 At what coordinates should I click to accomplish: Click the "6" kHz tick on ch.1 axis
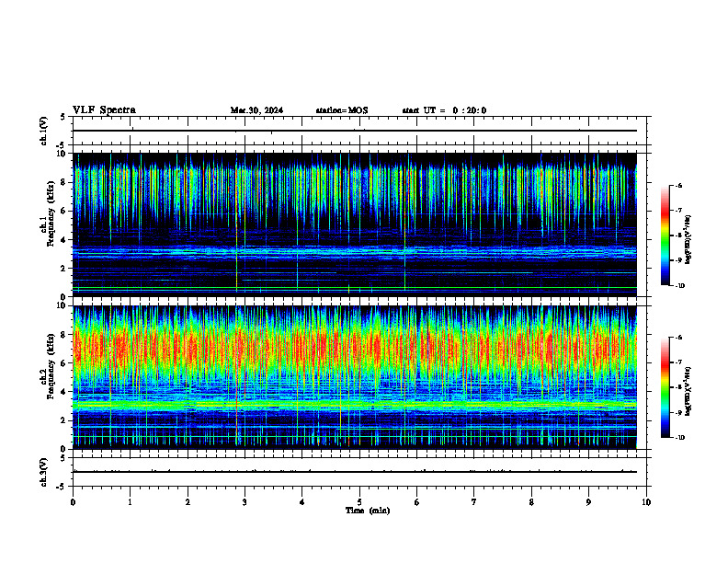[x=63, y=211]
